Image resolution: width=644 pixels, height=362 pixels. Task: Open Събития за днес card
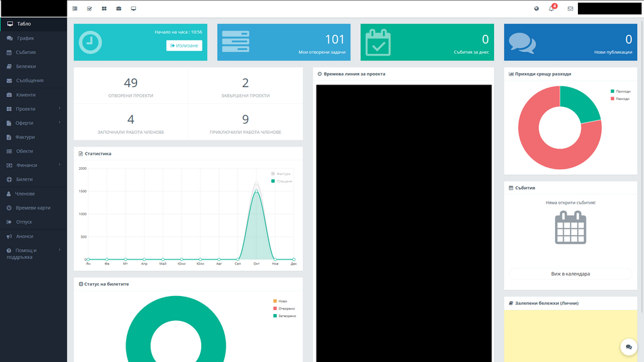pos(427,42)
